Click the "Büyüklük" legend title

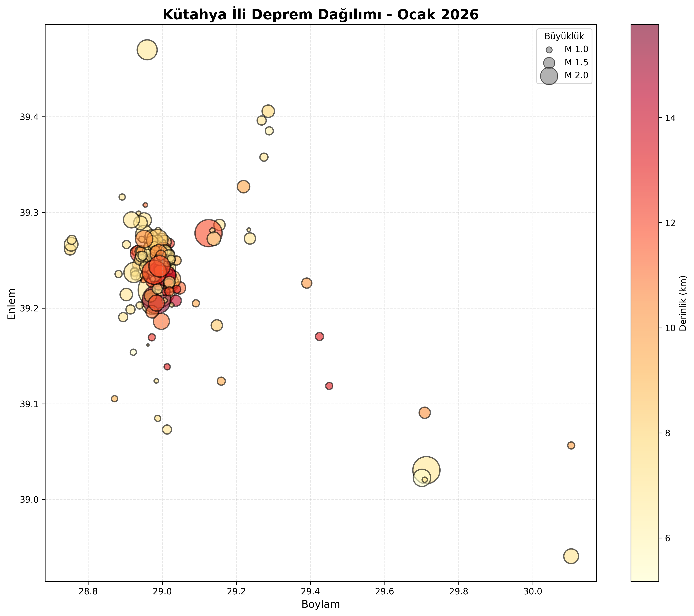564,37
